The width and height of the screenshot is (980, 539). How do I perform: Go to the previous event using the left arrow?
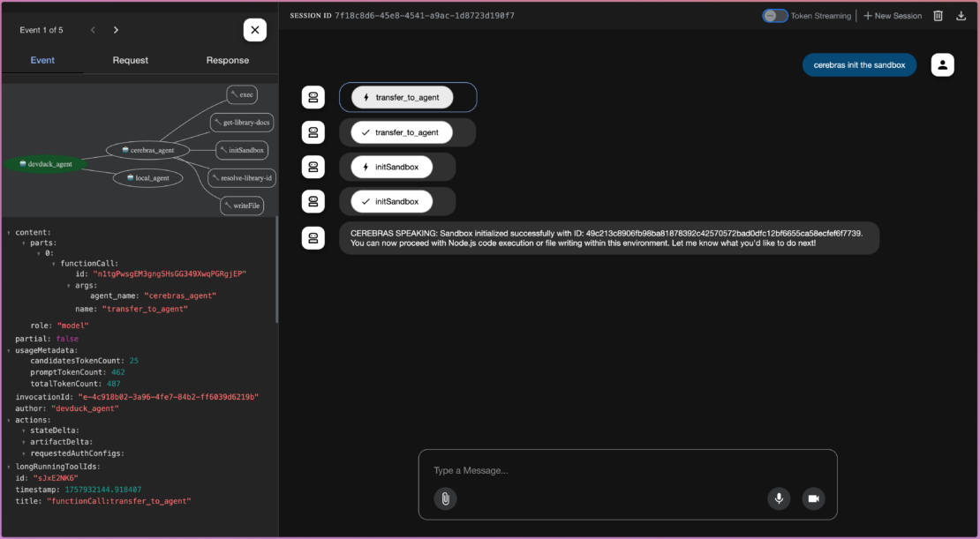coord(93,29)
